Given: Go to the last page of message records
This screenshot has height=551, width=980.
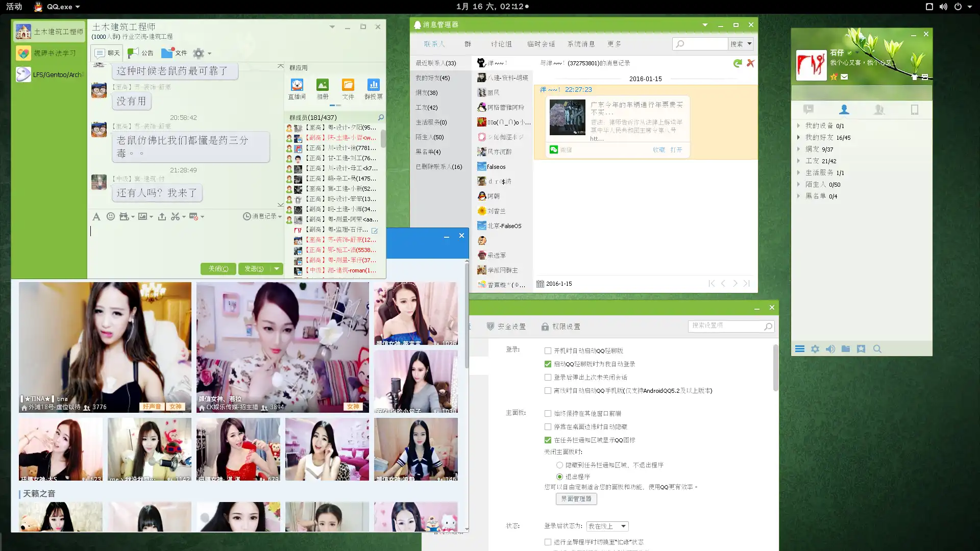Looking at the screenshot, I should (747, 284).
